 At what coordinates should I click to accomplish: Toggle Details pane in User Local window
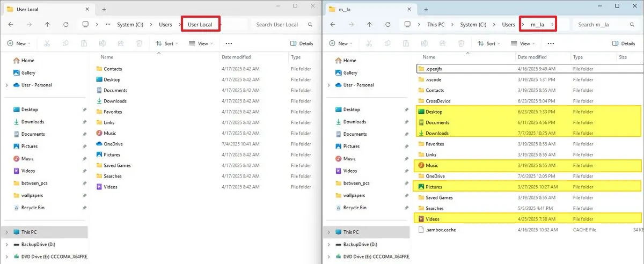[302, 43]
